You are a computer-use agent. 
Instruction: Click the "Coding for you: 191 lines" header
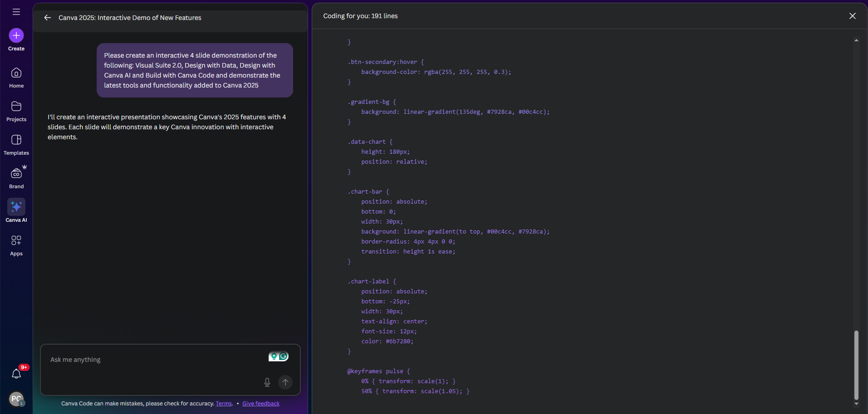tap(360, 16)
